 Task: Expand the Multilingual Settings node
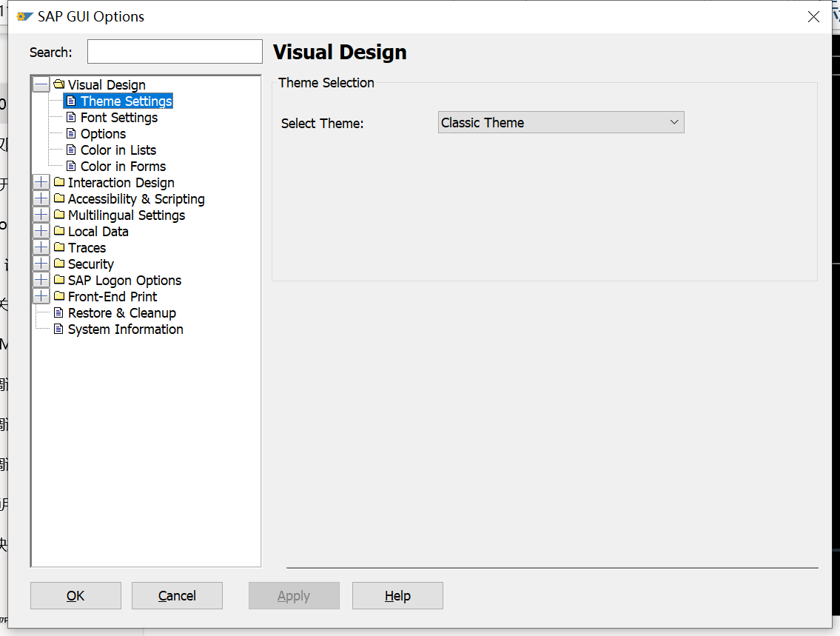pos(41,215)
